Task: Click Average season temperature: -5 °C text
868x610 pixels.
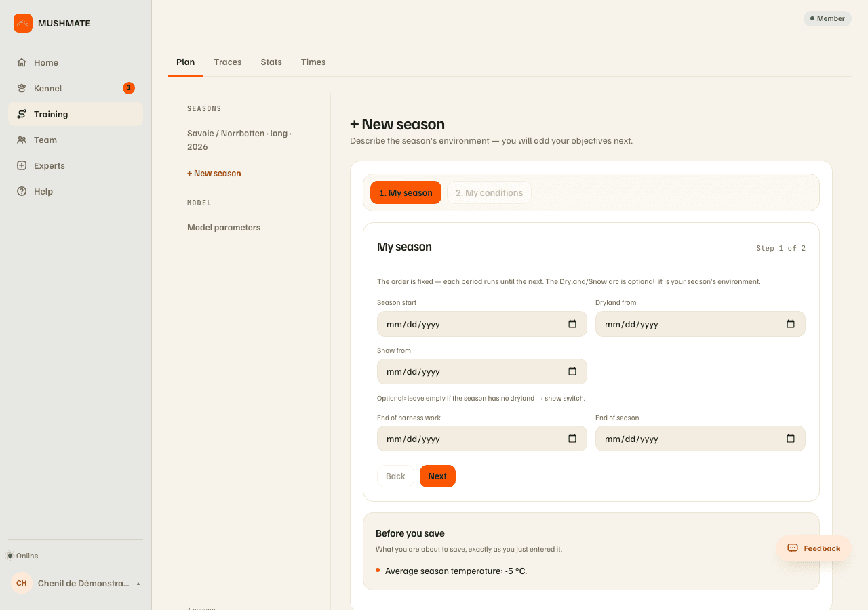Action: coord(456,571)
